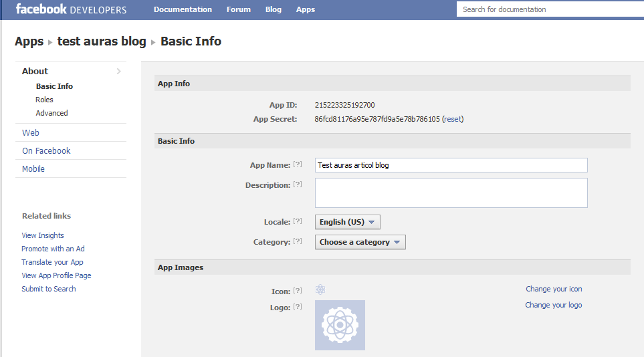Click the help [?] next to Icon
644x357 pixels.
click(298, 290)
